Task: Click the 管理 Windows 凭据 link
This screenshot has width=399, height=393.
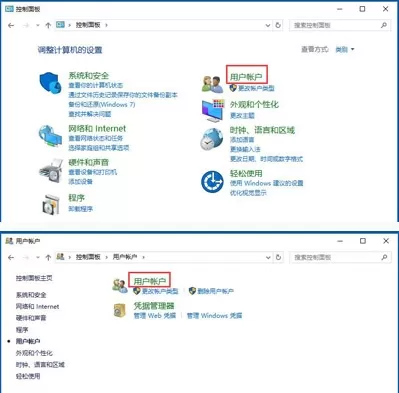Action: click(214, 316)
